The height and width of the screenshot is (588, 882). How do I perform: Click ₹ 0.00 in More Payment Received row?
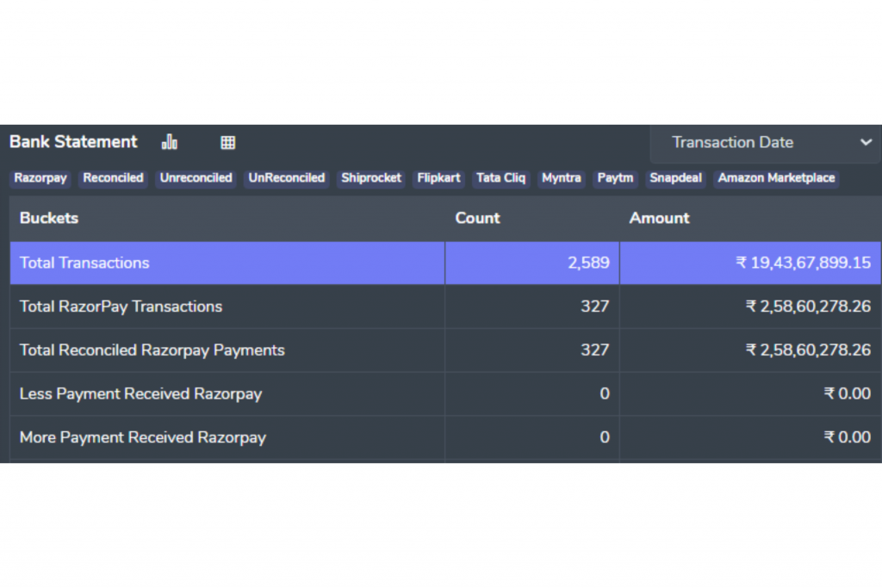(x=750, y=437)
